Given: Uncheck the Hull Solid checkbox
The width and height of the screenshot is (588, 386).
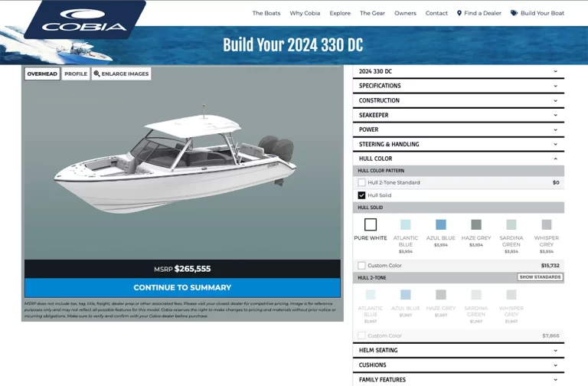Looking at the screenshot, I should pos(361,195).
